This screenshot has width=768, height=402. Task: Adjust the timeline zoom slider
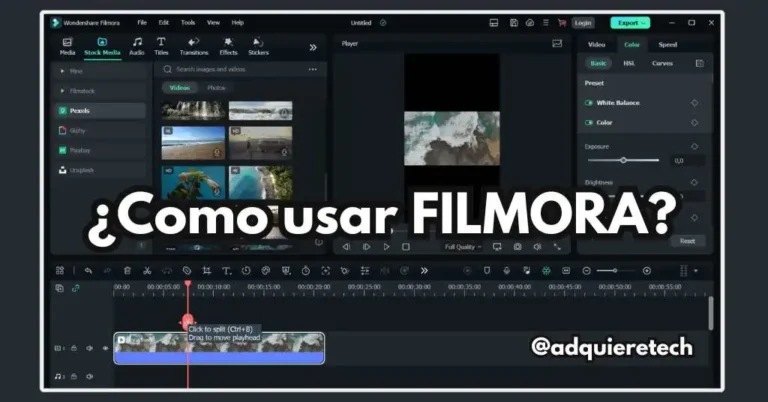[616, 271]
